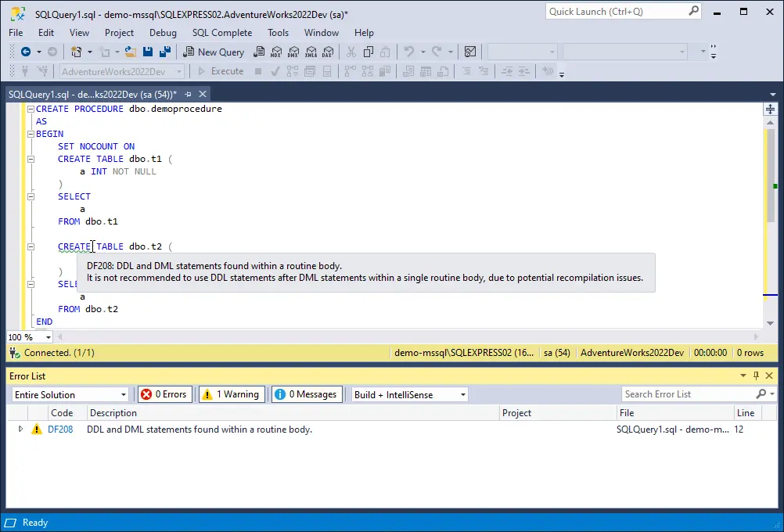Screen dimensions: 784x532
Task: Create a new MDX query
Action: click(x=275, y=52)
